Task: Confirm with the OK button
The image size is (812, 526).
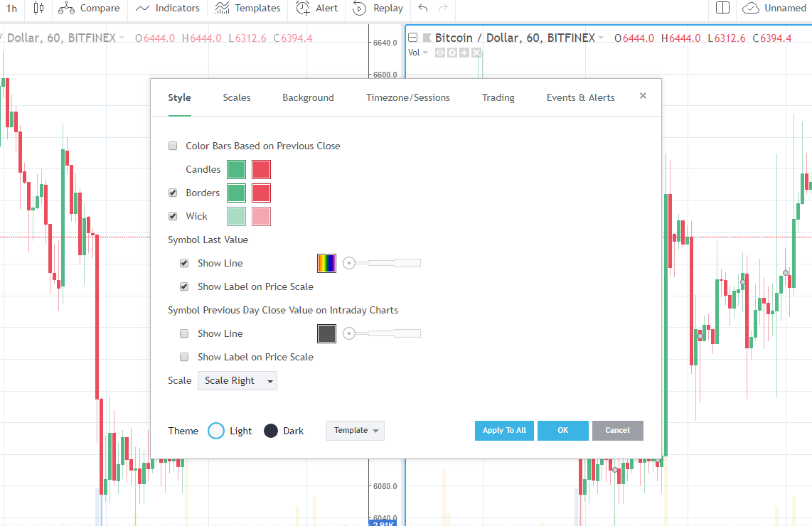Action: (x=563, y=431)
